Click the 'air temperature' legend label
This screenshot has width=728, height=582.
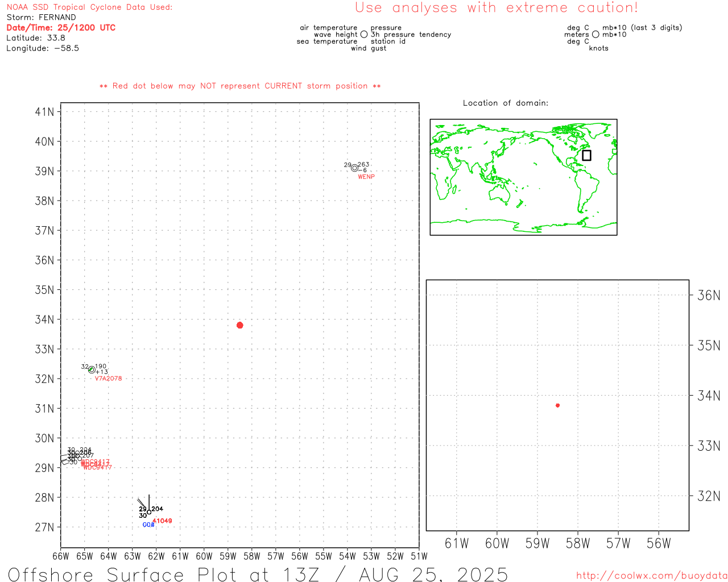click(329, 28)
